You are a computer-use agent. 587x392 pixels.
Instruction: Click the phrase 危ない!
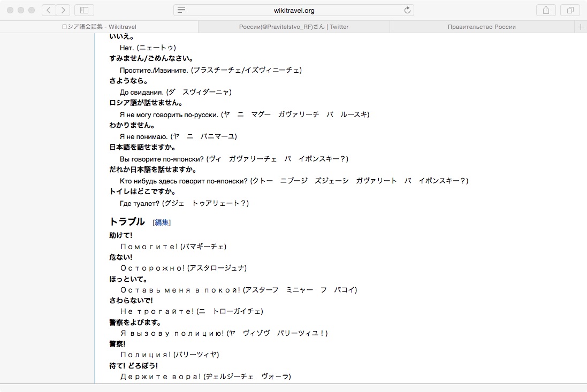[120, 257]
